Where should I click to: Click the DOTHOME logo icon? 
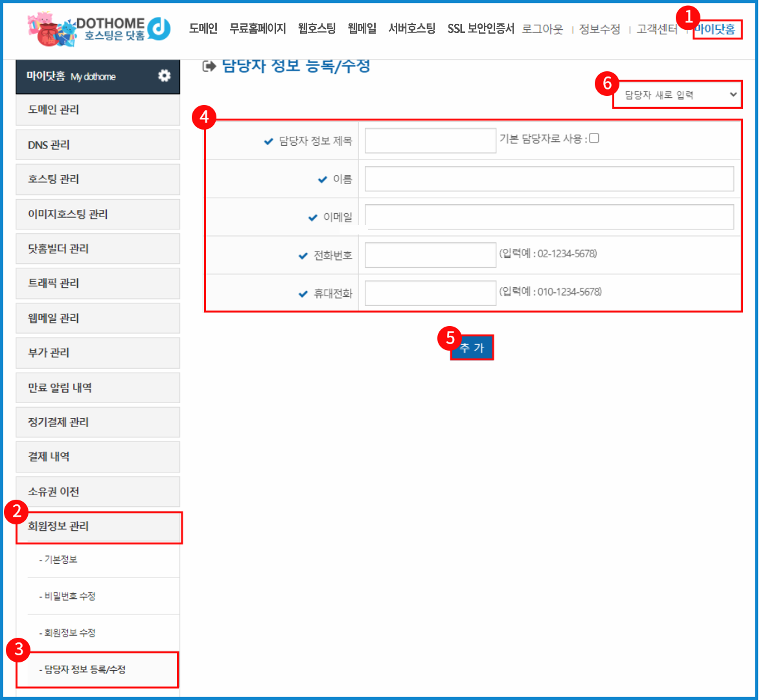tap(158, 27)
